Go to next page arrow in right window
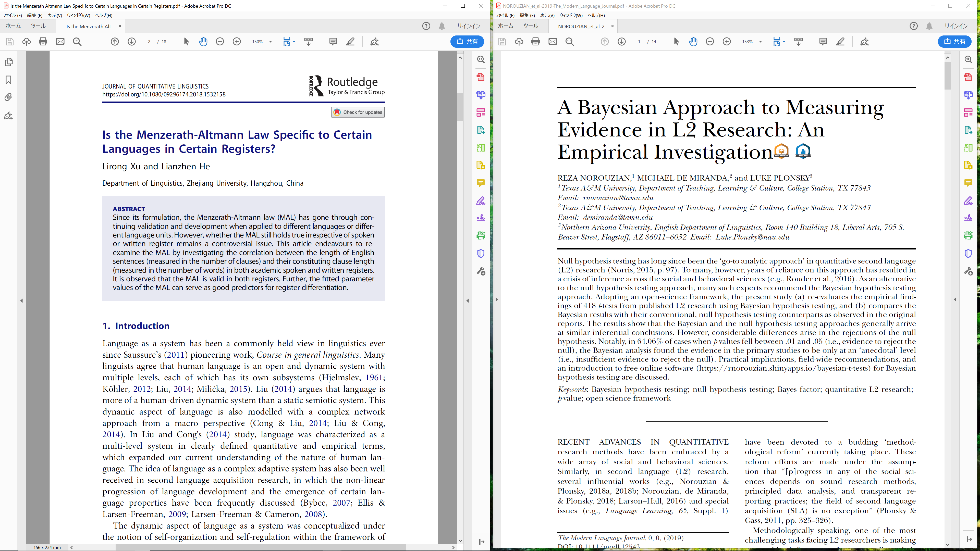The height and width of the screenshot is (551, 980). coord(622,41)
